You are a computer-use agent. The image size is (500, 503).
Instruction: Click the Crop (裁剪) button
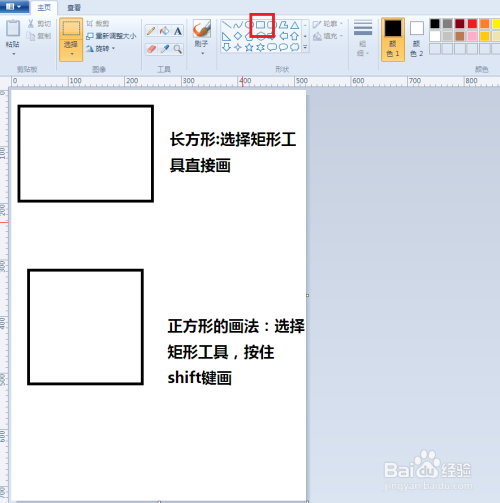click(98, 24)
